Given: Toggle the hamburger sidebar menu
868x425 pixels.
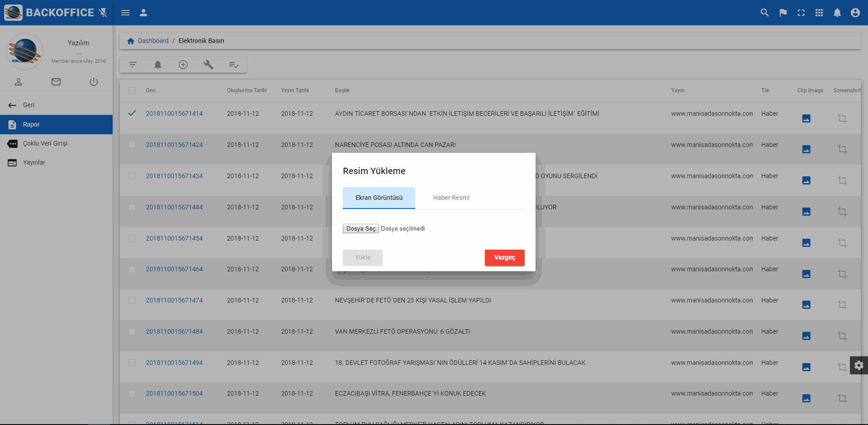Looking at the screenshot, I should pos(125,13).
